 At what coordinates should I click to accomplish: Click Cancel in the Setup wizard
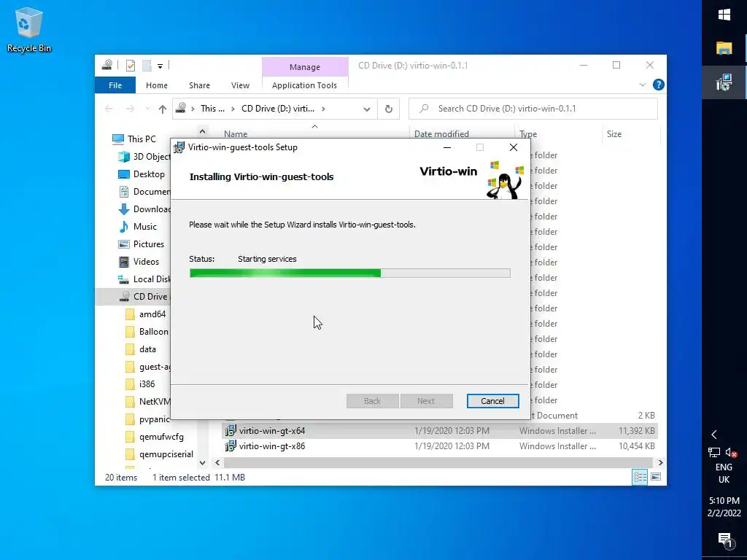tap(492, 401)
